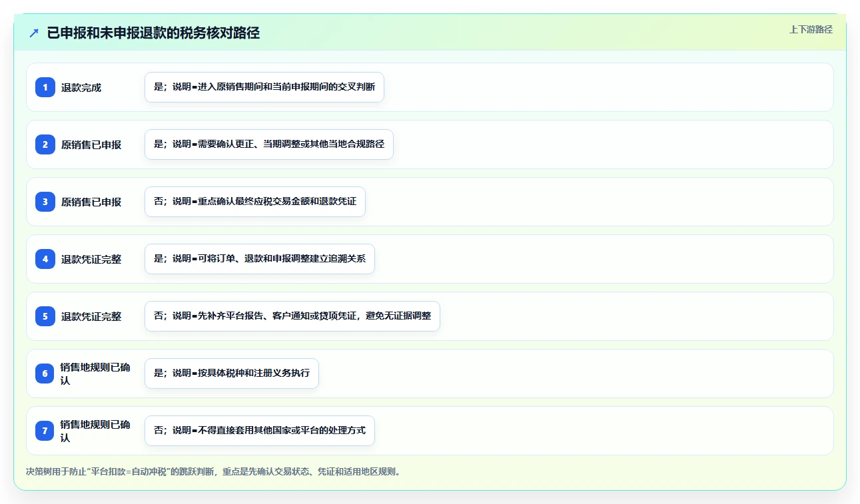Select the footer note starting 决策树用于防止
860x504 pixels.
pos(213,472)
